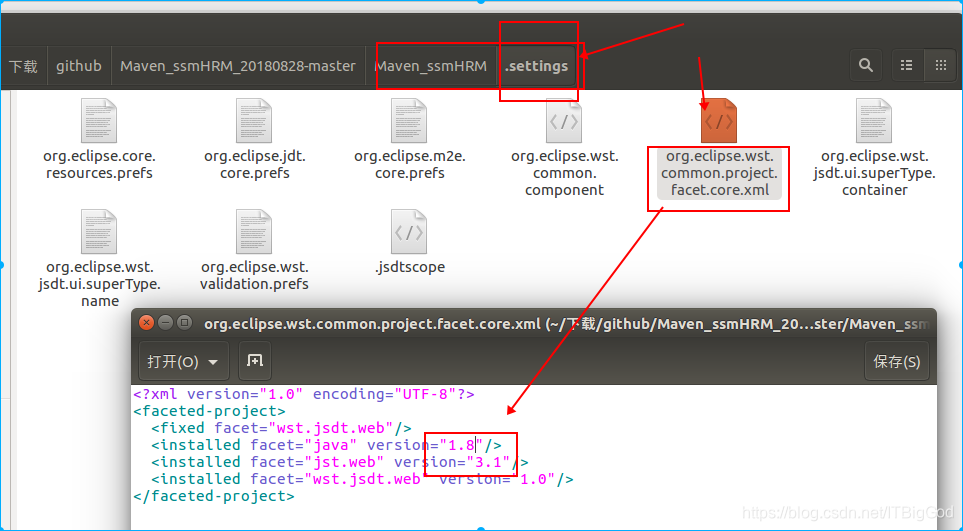
Task: Click the XML declaration line in editor
Action: point(303,393)
